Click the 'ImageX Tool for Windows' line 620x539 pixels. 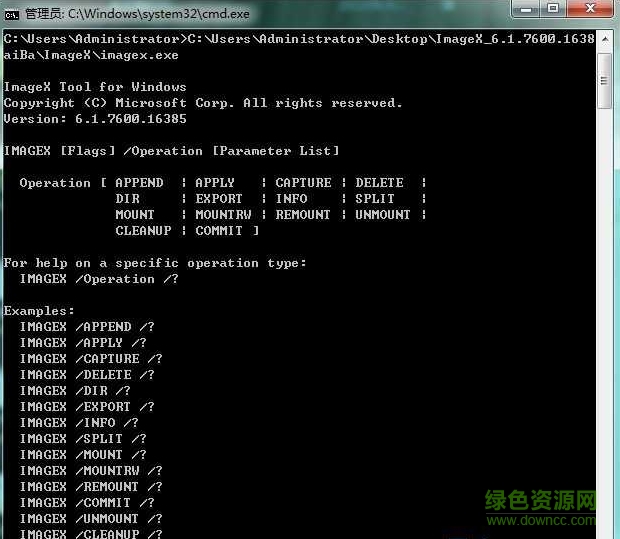pos(95,87)
